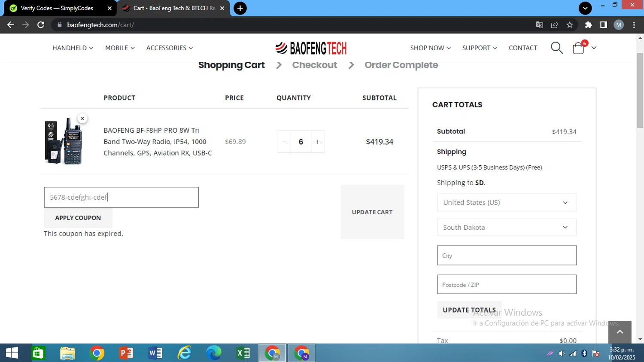Open PowerPoint from the taskbar
This screenshot has height=362, width=644.
[126, 353]
